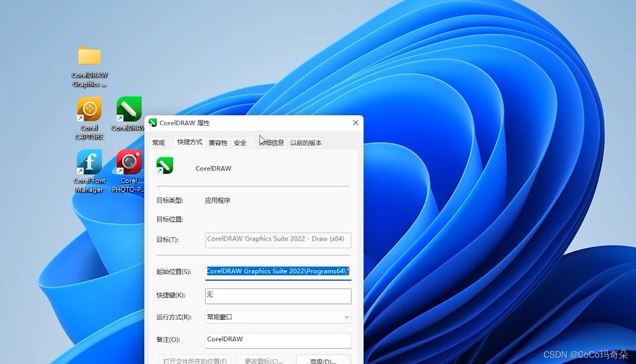Click the 起始位置(S) start-in field

[x=278, y=272]
